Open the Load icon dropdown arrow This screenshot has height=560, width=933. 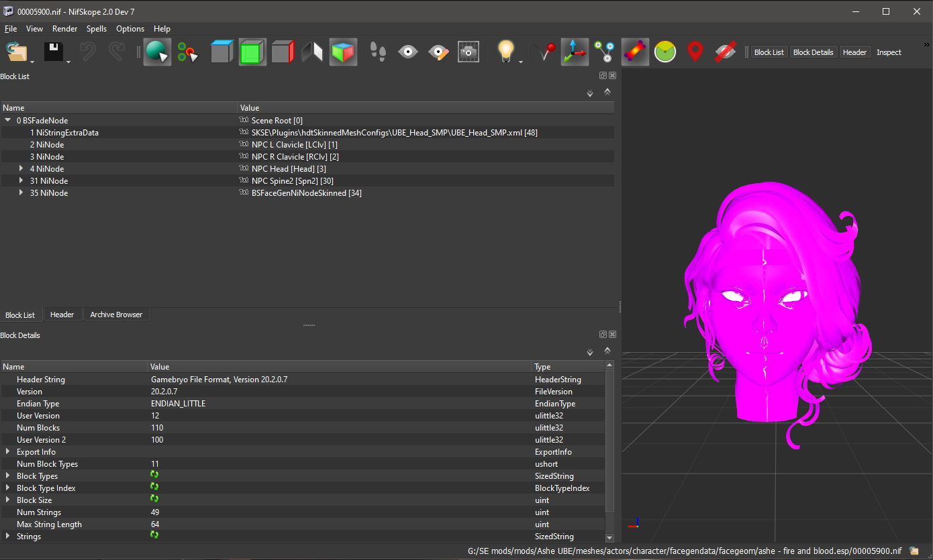pos(32,62)
